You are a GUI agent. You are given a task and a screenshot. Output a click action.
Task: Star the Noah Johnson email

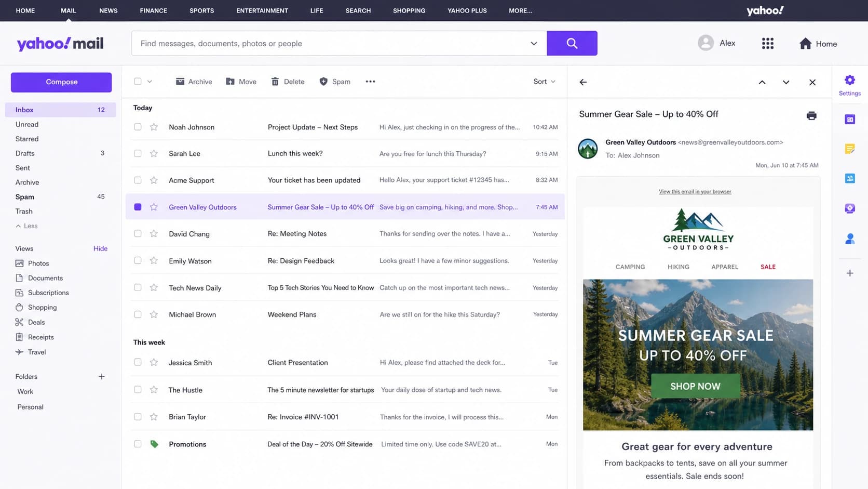click(154, 127)
